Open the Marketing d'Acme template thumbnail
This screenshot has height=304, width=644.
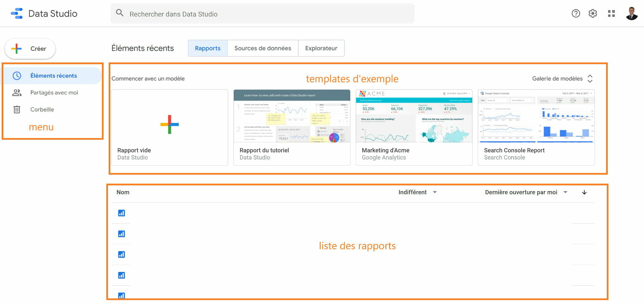click(414, 116)
